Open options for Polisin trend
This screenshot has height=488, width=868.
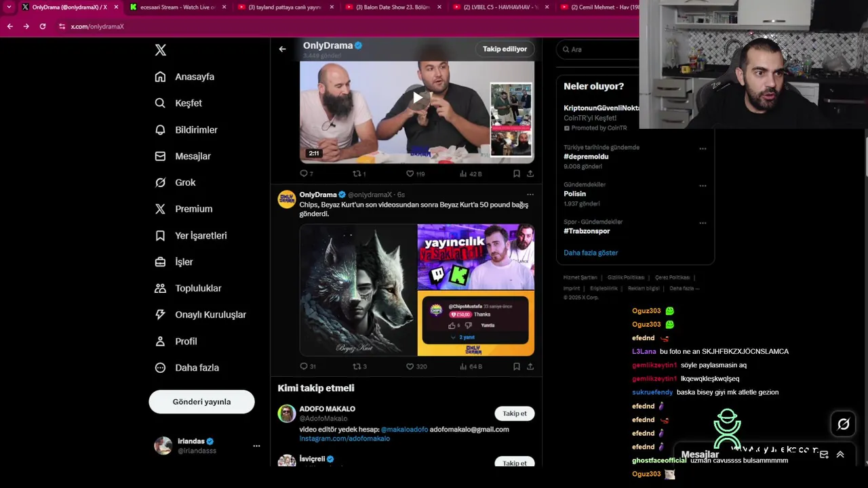click(x=703, y=186)
